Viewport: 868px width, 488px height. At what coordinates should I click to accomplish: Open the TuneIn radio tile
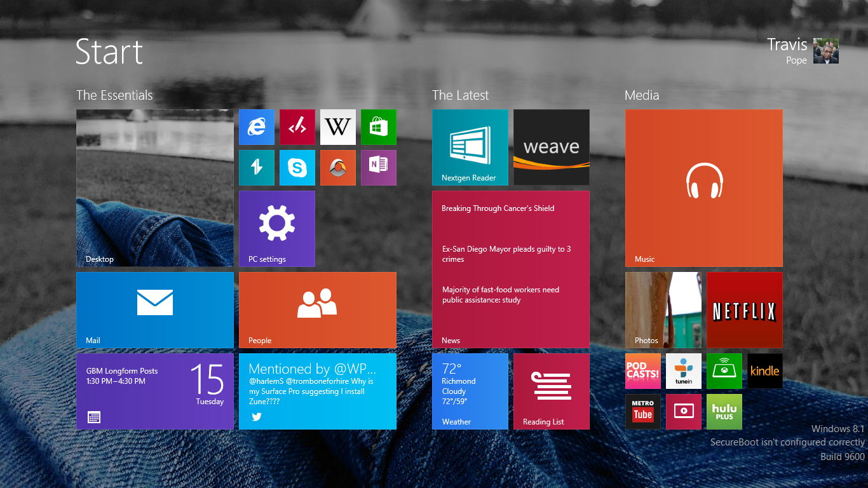(x=684, y=371)
